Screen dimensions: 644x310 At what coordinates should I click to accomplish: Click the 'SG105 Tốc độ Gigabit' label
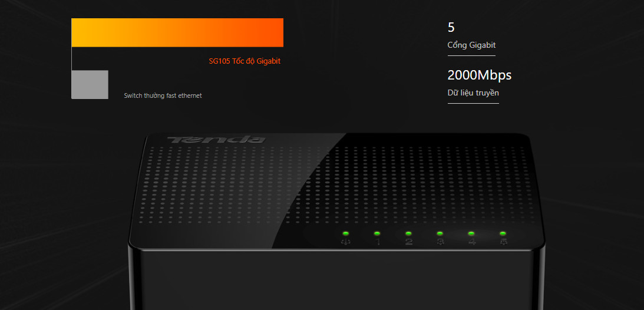click(245, 61)
